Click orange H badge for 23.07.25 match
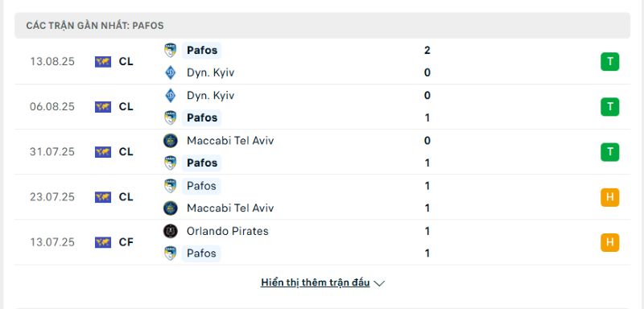Viewport: 644px width, 309px height. [610, 197]
